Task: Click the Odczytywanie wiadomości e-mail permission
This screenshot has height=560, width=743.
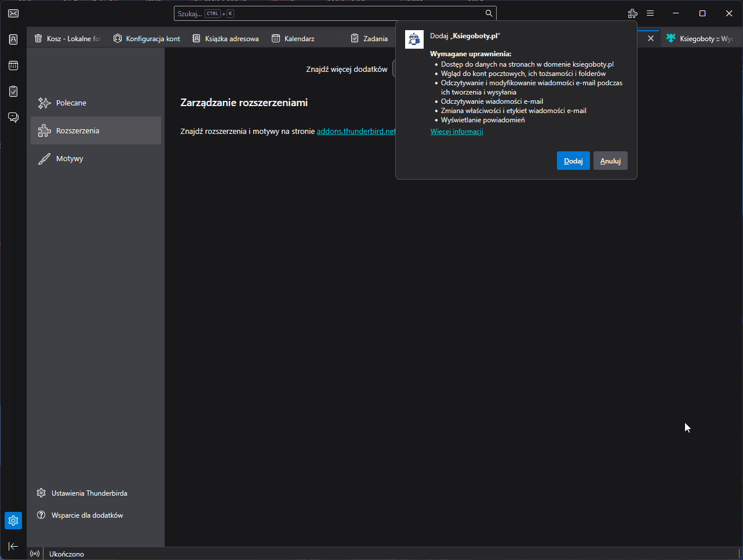Action: click(492, 101)
